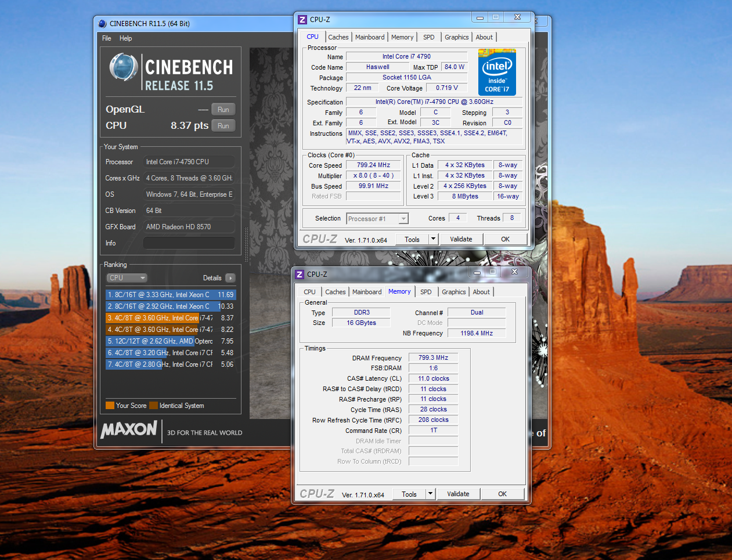
Task: Click the CPU-Z Z icon in Memory window title bar
Action: tap(300, 274)
